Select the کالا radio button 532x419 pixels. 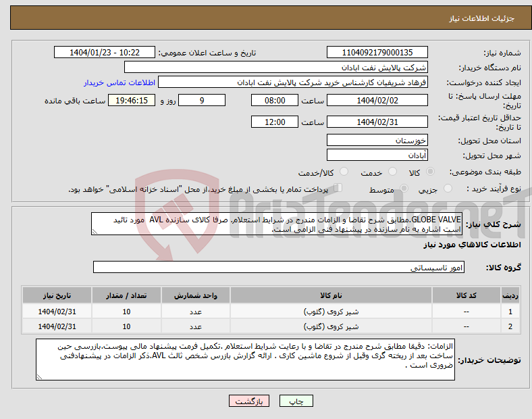[430, 172]
